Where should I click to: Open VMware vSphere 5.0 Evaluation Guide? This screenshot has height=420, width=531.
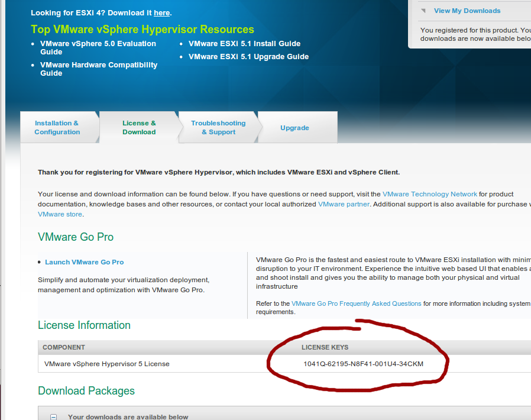(98, 48)
